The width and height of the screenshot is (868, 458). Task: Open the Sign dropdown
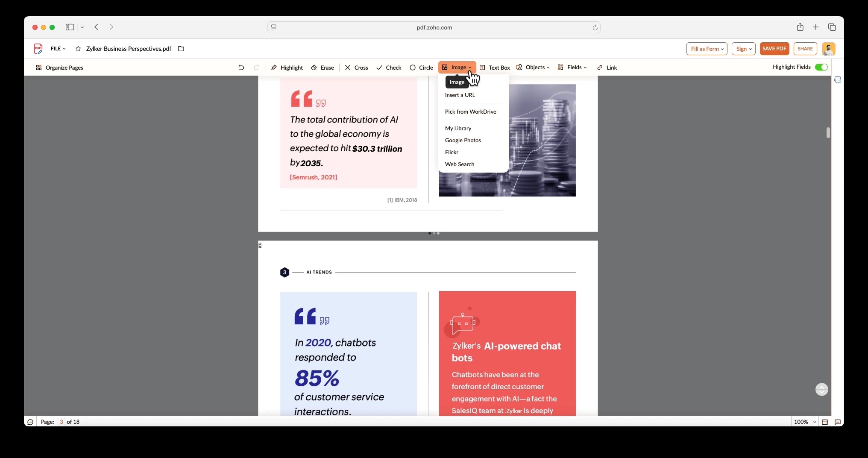point(743,49)
